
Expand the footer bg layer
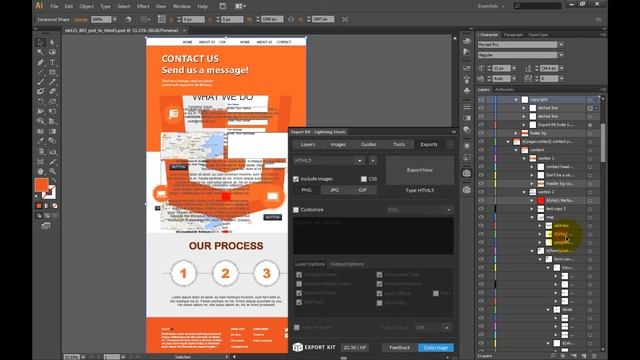pyautogui.click(x=516, y=133)
